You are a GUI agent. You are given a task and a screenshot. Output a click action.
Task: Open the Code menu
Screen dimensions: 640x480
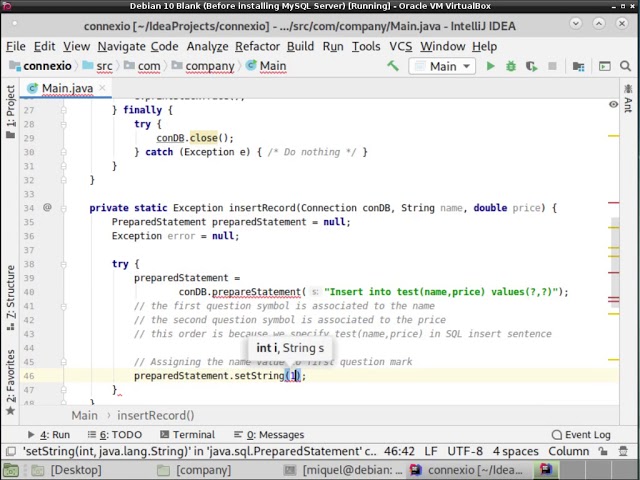(x=164, y=47)
